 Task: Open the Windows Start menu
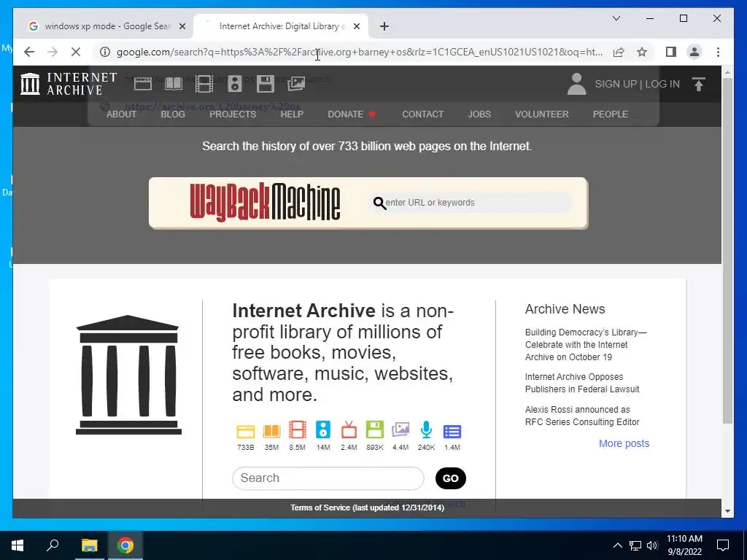18,545
